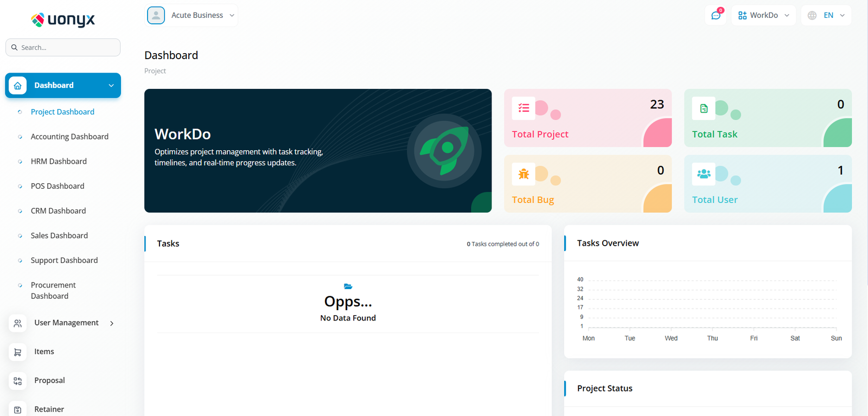This screenshot has height=416, width=868.
Task: Expand the User Management submenu
Action: pos(63,323)
